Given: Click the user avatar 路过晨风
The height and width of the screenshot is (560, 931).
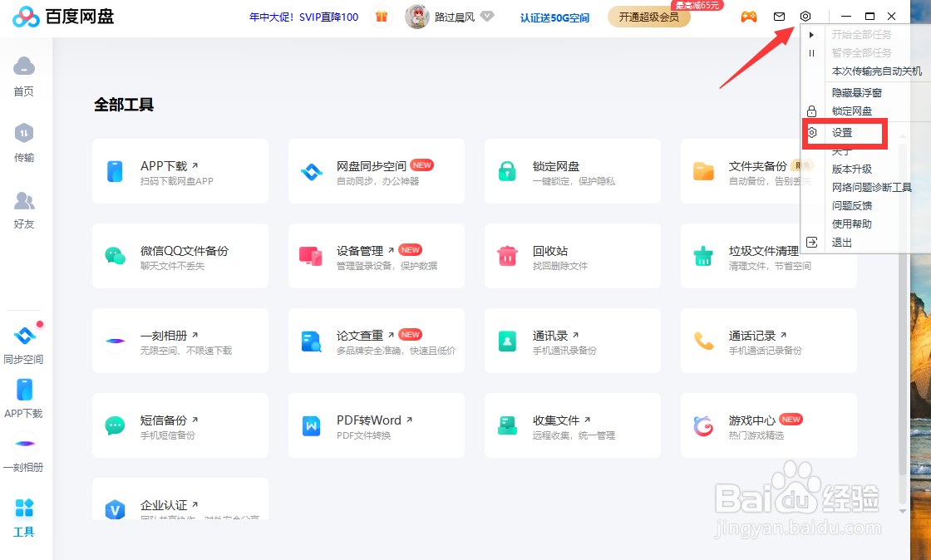Looking at the screenshot, I should tap(416, 17).
